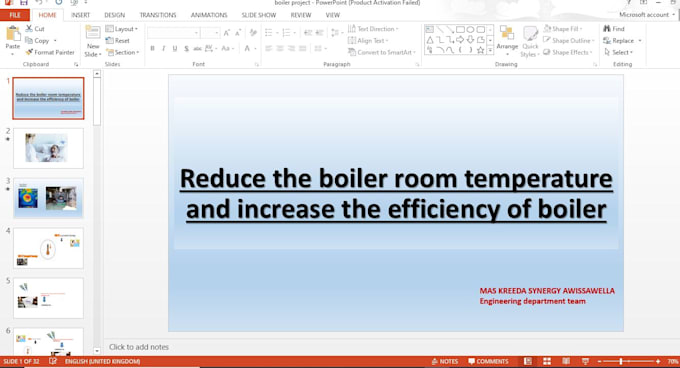Toggle Align Right paragraph
680x368 pixels.
tap(291, 49)
